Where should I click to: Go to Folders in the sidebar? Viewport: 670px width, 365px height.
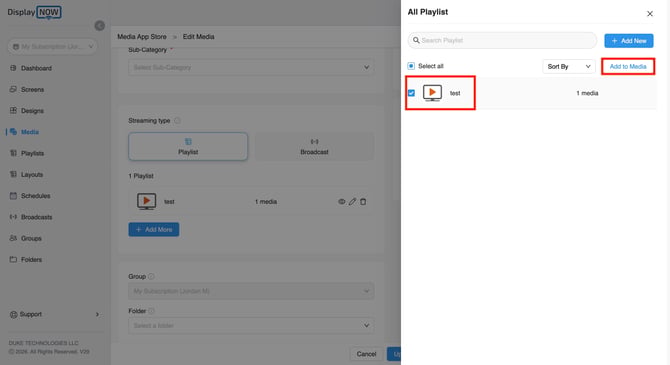coord(31,259)
